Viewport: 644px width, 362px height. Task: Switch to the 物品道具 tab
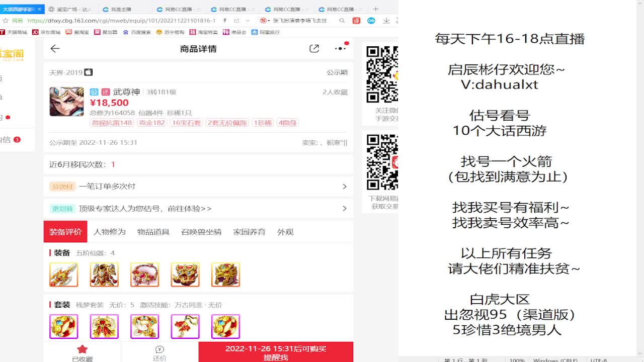(x=153, y=232)
